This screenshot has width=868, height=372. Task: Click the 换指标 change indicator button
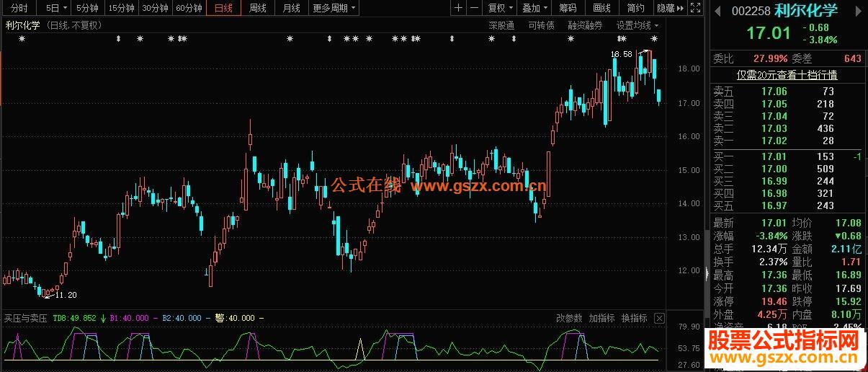click(634, 318)
